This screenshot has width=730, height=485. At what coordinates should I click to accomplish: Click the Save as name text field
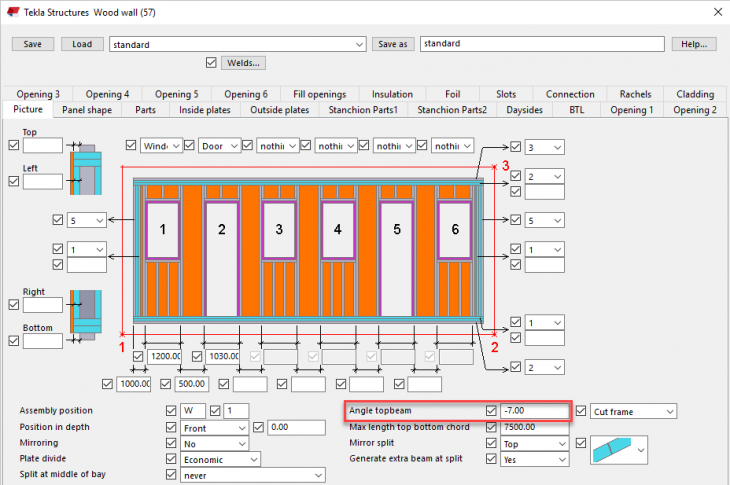[x=542, y=44]
